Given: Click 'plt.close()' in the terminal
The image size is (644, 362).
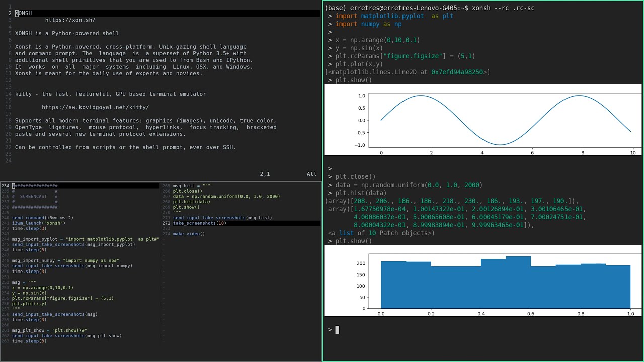Looking at the screenshot, I should (356, 177).
